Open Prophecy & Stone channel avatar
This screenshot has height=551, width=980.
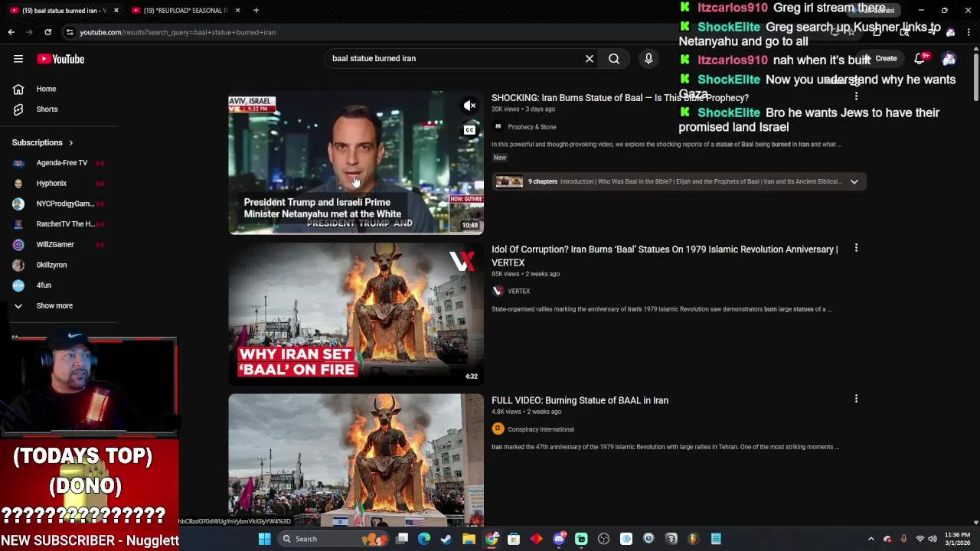(498, 127)
